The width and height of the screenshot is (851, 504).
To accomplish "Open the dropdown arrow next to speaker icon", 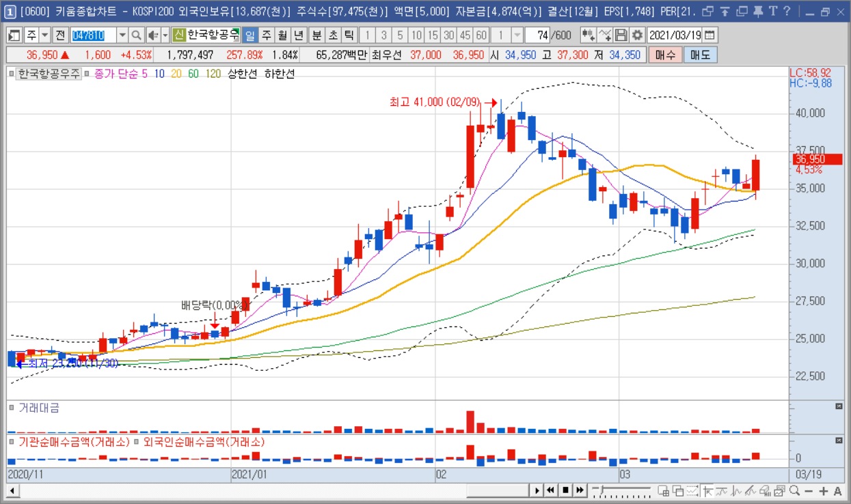I will coord(165,36).
